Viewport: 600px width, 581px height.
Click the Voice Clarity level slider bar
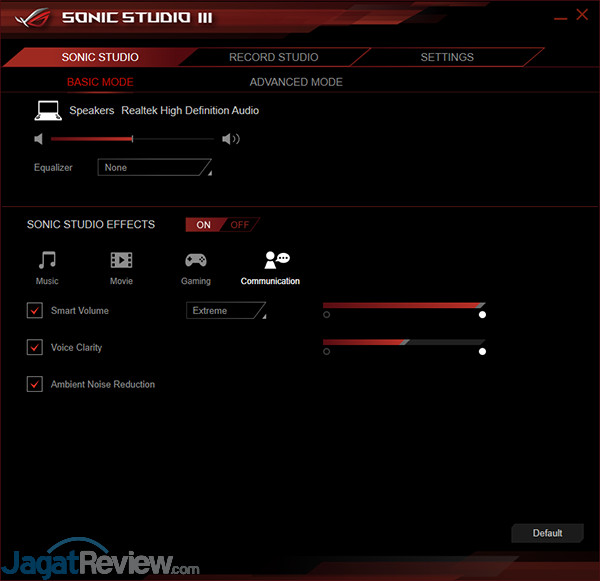(404, 342)
